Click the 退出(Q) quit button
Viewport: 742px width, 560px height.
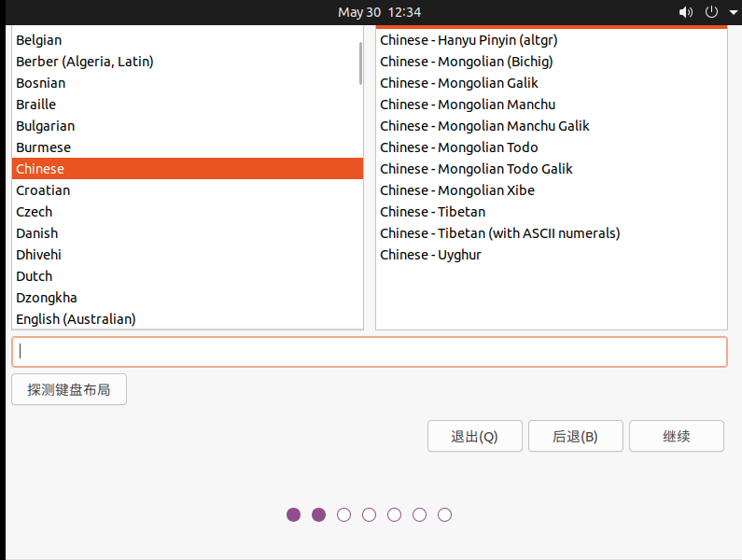coord(474,436)
